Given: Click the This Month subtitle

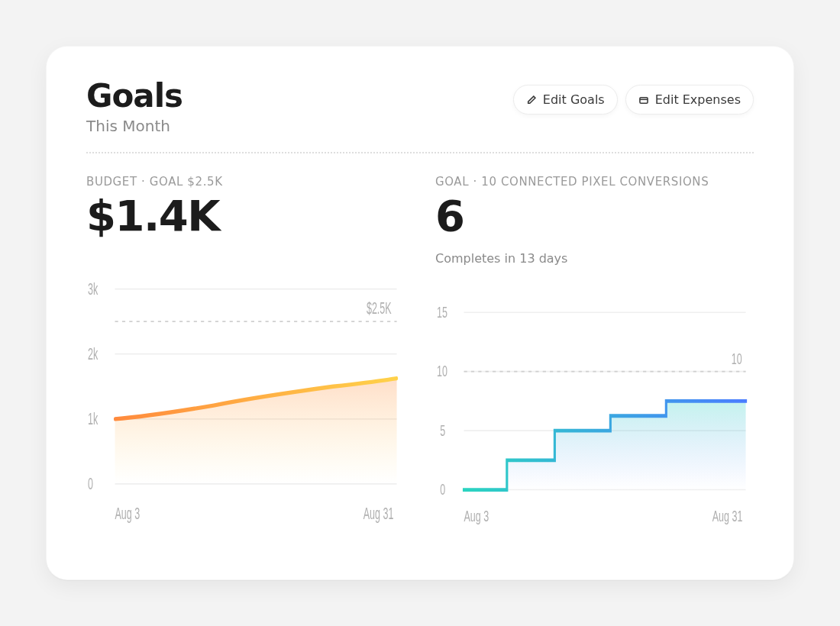Looking at the screenshot, I should 128,127.
